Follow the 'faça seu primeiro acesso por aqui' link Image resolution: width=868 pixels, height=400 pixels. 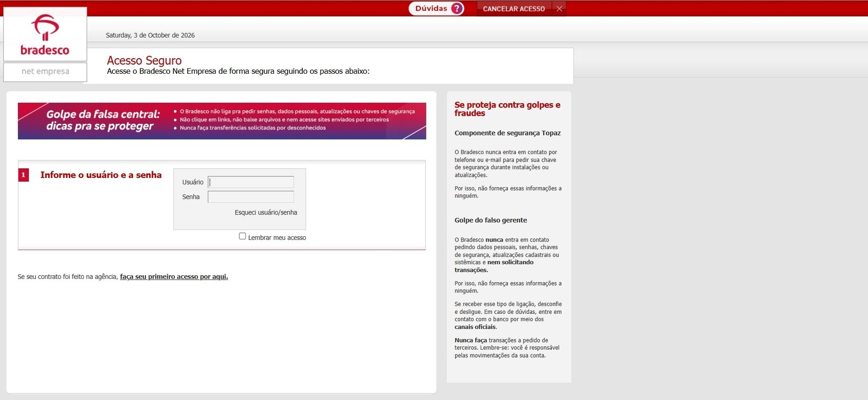pos(174,277)
